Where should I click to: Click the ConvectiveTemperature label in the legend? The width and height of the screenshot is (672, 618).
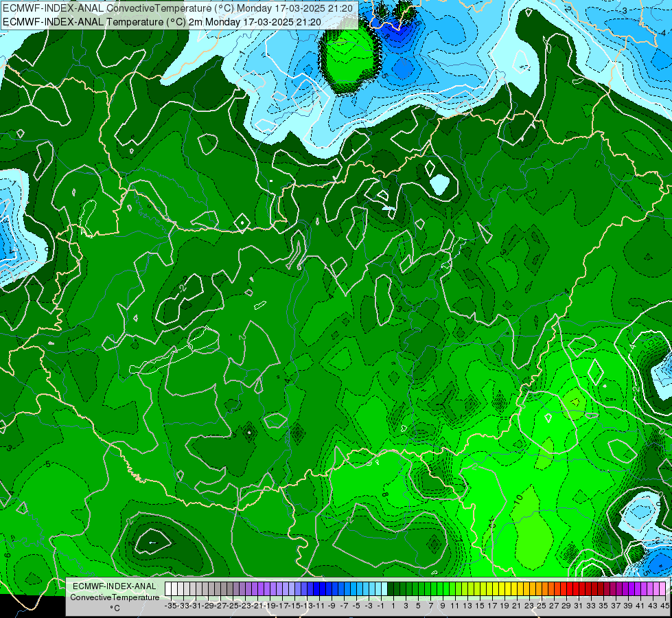pyautogui.click(x=115, y=597)
